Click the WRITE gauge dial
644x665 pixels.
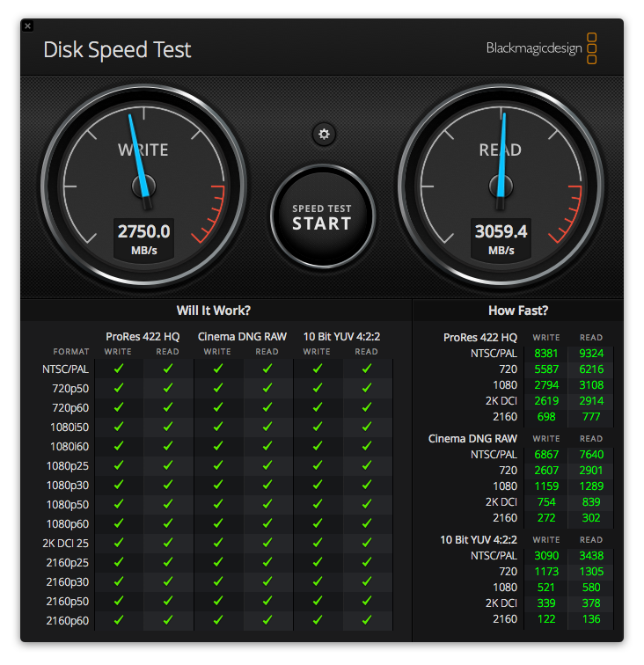tap(143, 186)
